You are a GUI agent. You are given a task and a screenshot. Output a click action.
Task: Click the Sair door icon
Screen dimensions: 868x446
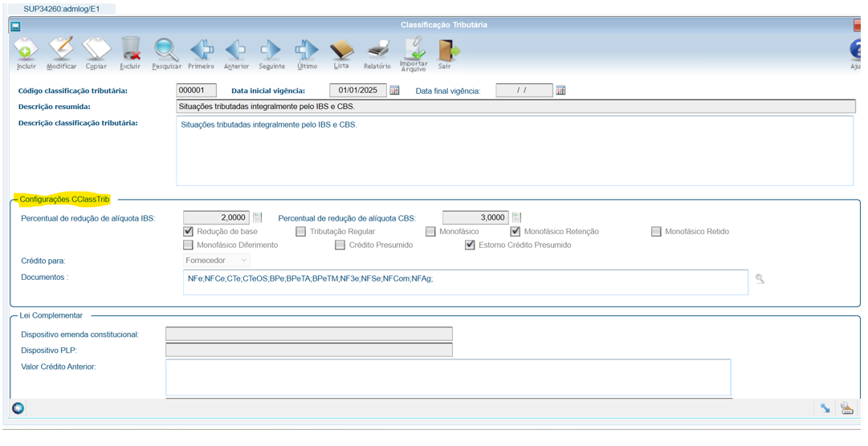click(x=448, y=50)
